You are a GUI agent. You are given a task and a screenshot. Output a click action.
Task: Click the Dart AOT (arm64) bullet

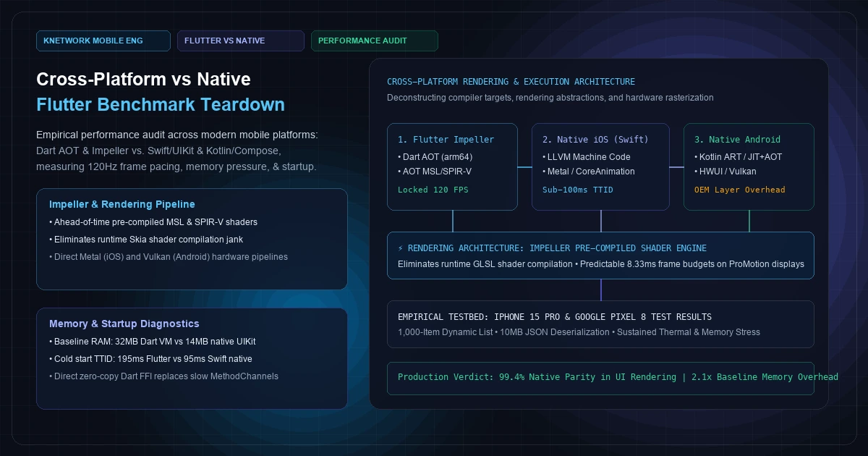[x=436, y=156]
